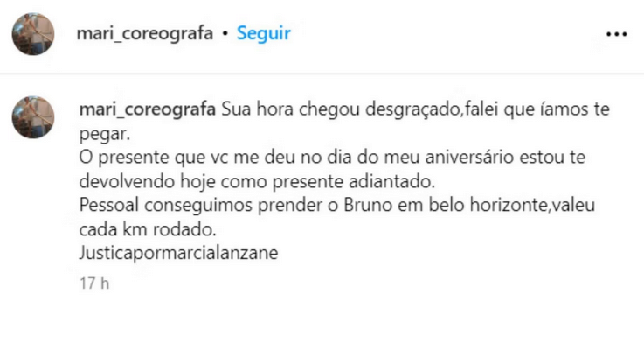Image resolution: width=644 pixels, height=350 pixels.
Task: Click the avatar beside the caption text
Action: point(33,117)
